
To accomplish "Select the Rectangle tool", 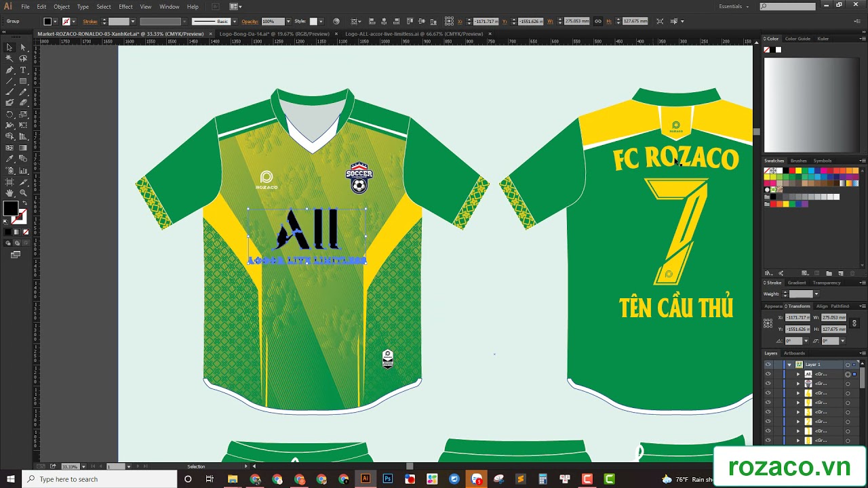I will pyautogui.click(x=22, y=81).
